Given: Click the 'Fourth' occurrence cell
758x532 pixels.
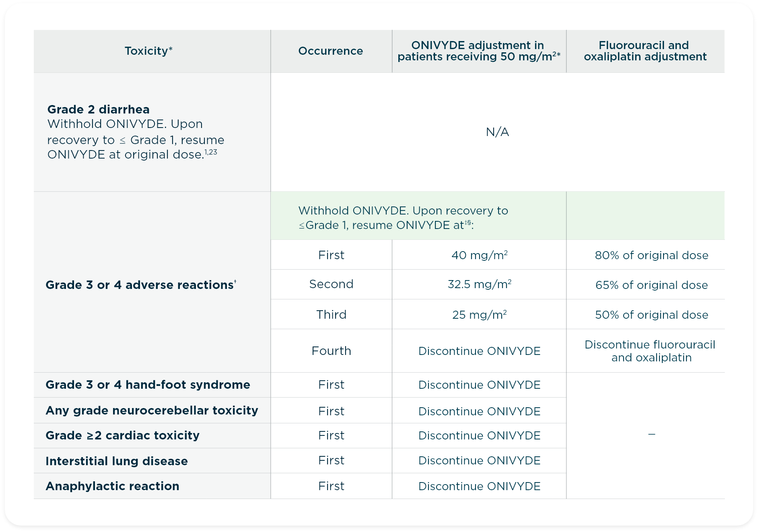Looking at the screenshot, I should (331, 351).
